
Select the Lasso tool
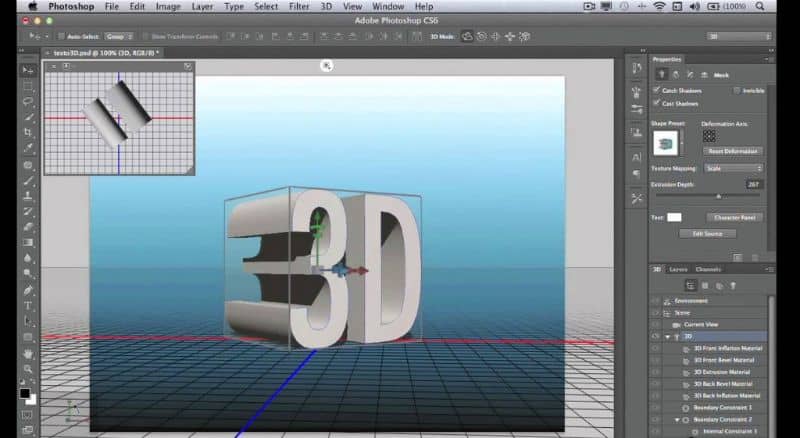pos(28,102)
